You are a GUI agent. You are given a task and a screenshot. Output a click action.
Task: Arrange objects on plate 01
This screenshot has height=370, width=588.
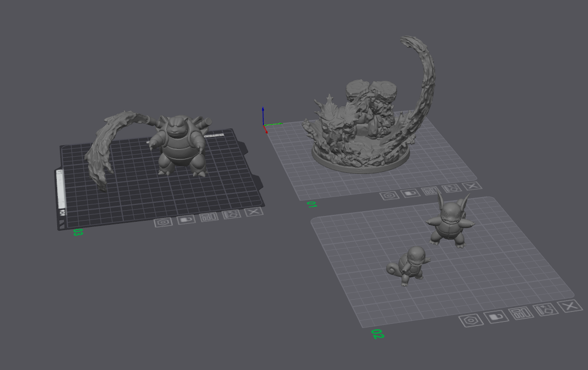click(x=431, y=191)
